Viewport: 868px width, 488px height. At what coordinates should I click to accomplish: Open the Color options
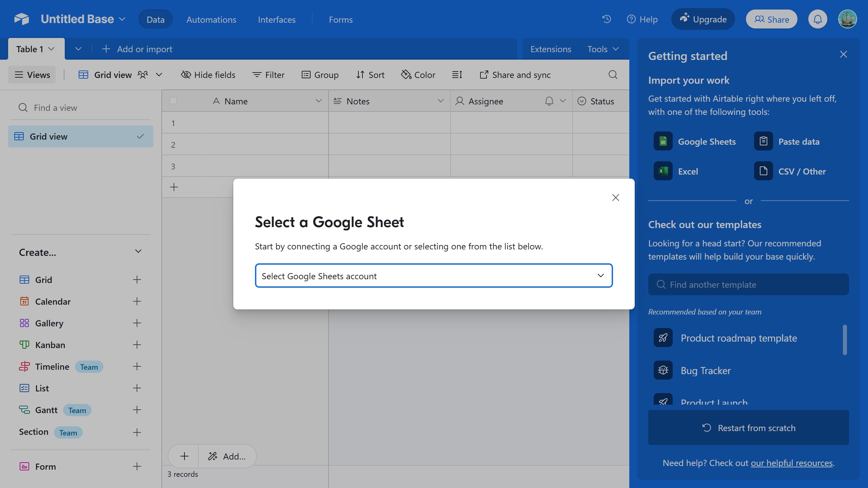[418, 75]
